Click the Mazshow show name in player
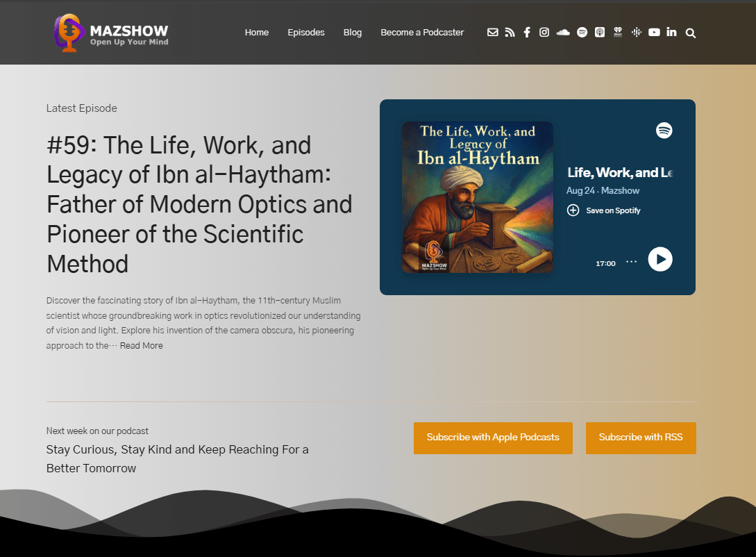 pos(620,190)
